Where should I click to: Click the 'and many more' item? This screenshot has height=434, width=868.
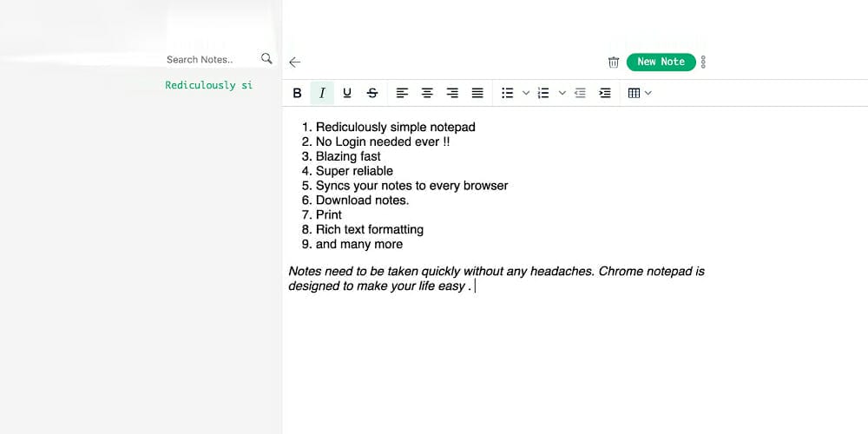pyautogui.click(x=359, y=244)
